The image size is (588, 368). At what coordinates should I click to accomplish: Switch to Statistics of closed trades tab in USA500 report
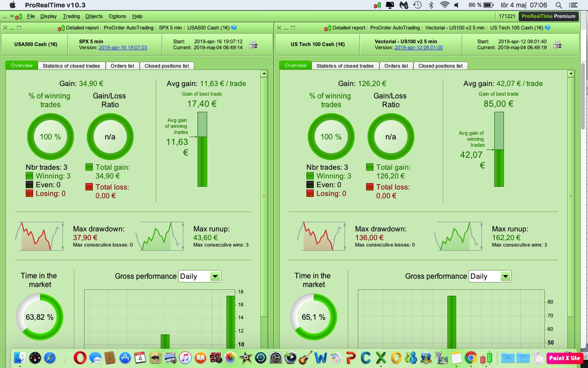(x=71, y=66)
